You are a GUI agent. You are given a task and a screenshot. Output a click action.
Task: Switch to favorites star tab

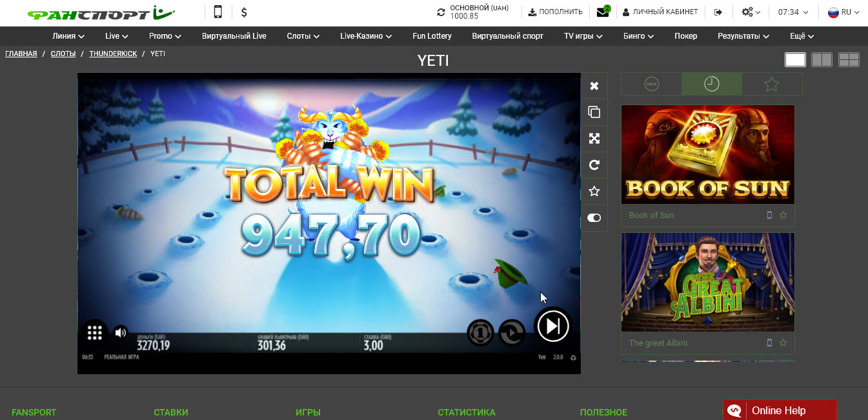tap(772, 84)
